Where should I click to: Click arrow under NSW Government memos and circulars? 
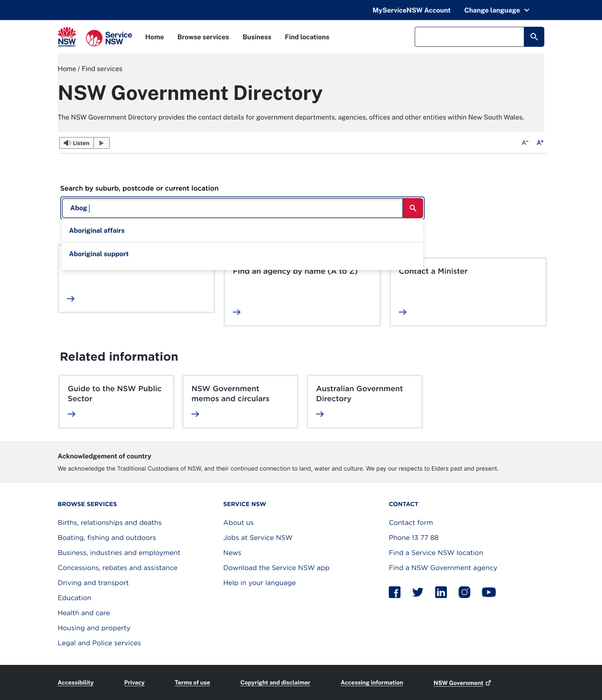195,414
